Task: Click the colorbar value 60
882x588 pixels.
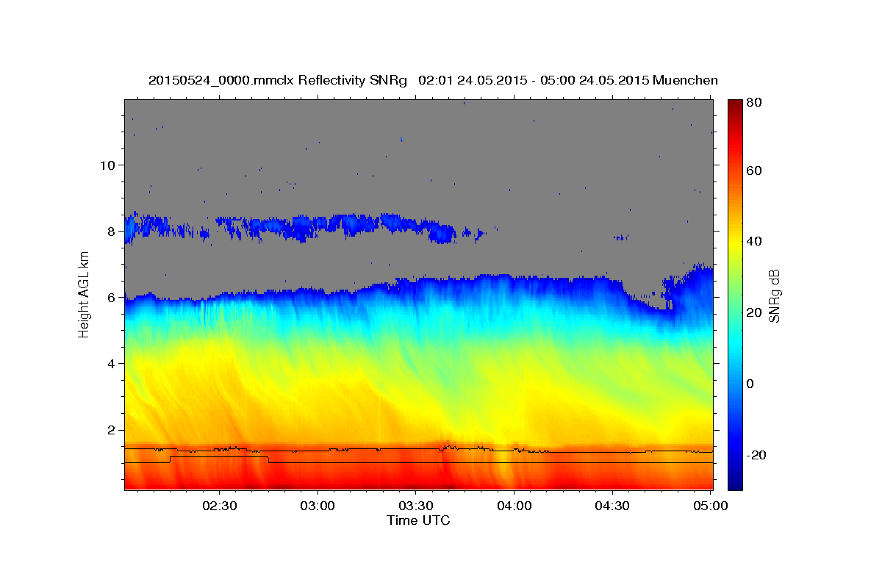Action: tap(753, 171)
